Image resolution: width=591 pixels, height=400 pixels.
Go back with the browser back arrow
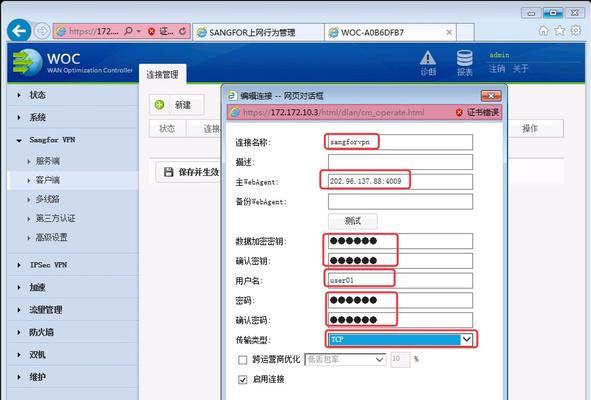(19, 30)
